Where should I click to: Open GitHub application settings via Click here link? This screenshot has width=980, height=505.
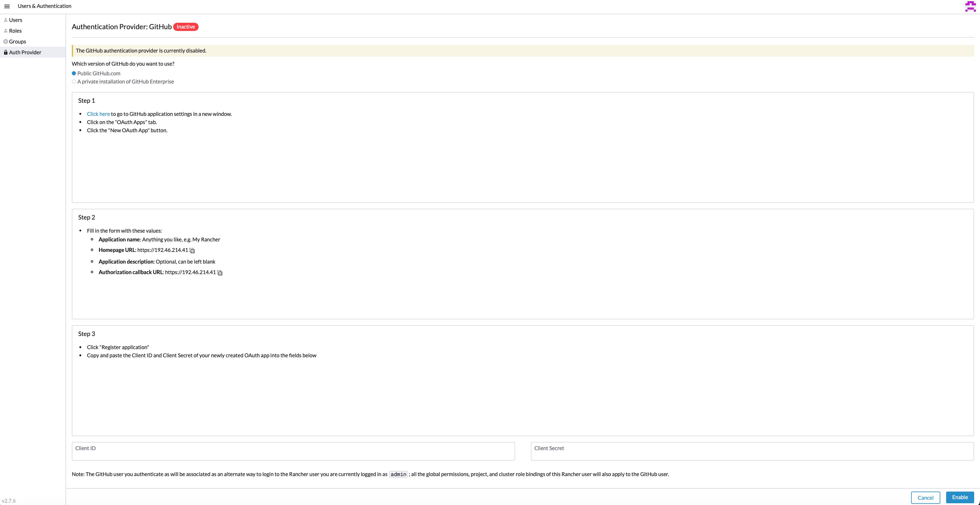coord(98,114)
